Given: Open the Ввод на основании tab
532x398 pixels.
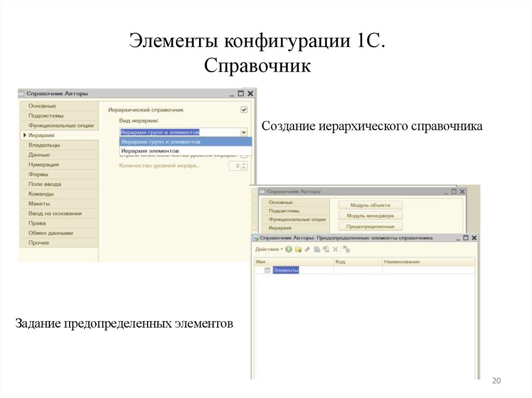Looking at the screenshot, I should [59, 214].
